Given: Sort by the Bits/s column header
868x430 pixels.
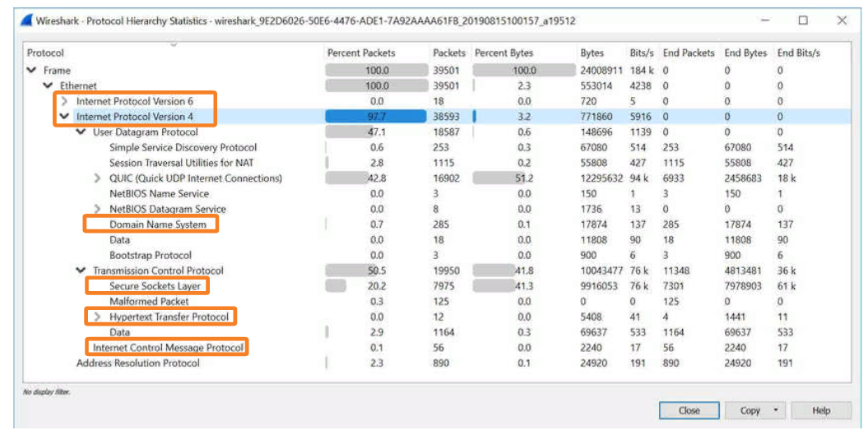Looking at the screenshot, I should [x=642, y=53].
